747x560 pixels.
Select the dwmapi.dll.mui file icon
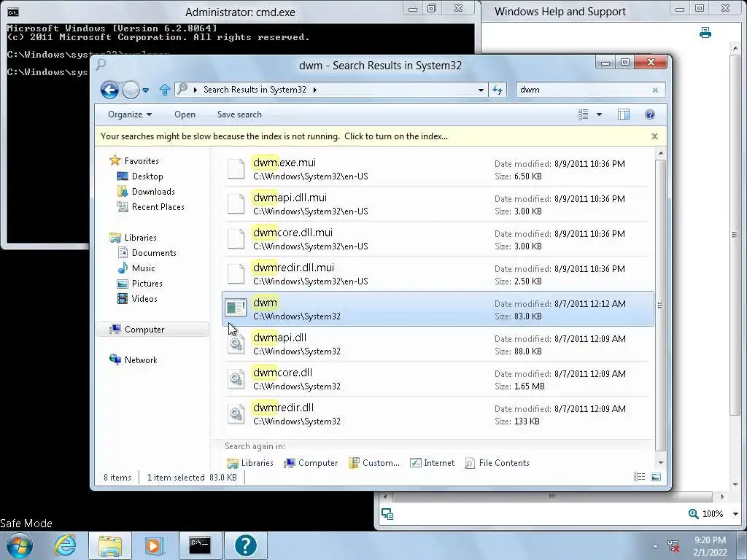(236, 204)
